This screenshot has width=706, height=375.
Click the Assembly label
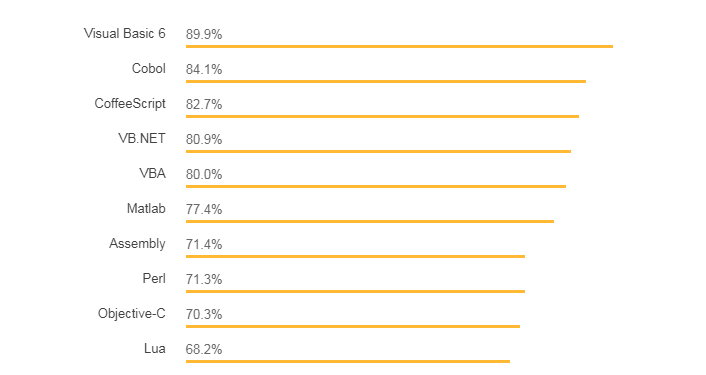click(137, 244)
